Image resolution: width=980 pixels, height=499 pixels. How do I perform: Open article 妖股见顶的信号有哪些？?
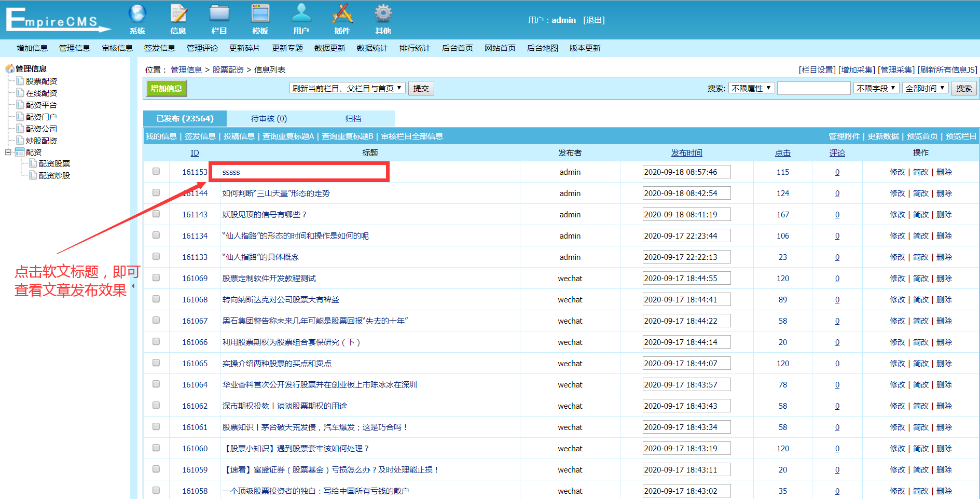tap(265, 214)
